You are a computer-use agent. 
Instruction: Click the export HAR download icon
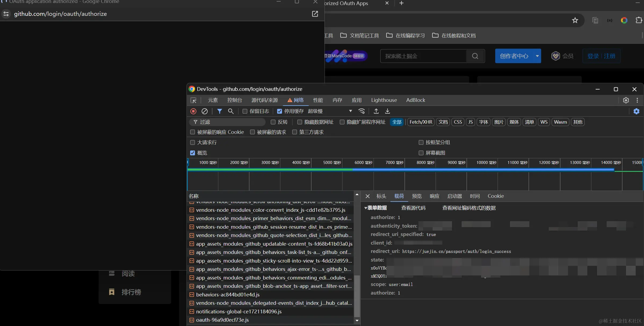pos(387,111)
